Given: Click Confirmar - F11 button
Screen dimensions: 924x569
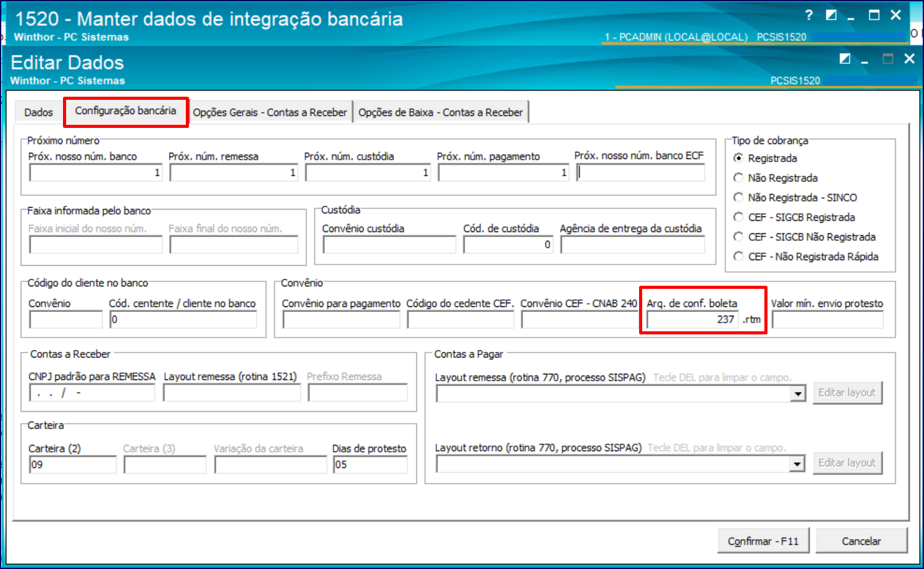Looking at the screenshot, I should pyautogui.click(x=763, y=541).
